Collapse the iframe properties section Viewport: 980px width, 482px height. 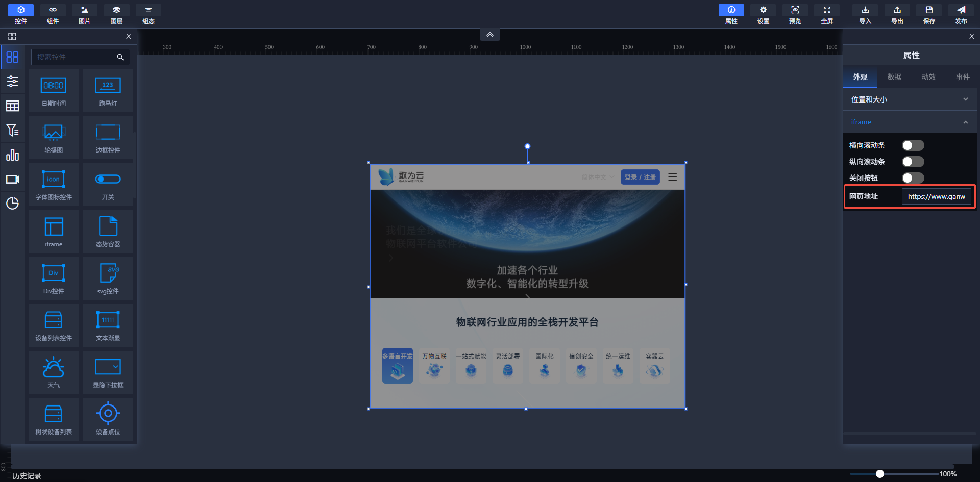(x=910, y=122)
